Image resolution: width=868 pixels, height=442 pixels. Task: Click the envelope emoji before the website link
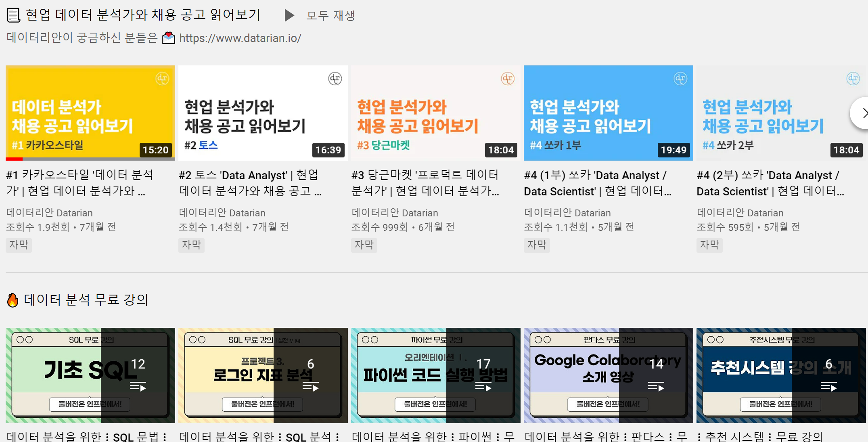tap(168, 38)
